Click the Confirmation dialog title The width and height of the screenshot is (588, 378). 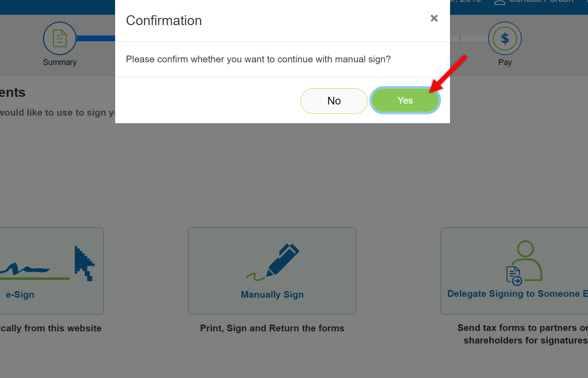pos(164,21)
